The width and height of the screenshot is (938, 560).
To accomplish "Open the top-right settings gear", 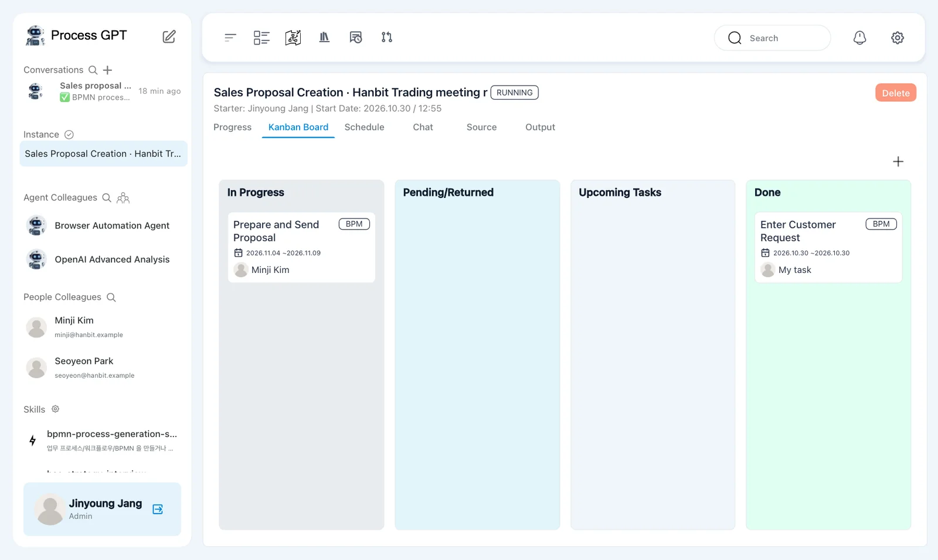I will [x=898, y=37].
